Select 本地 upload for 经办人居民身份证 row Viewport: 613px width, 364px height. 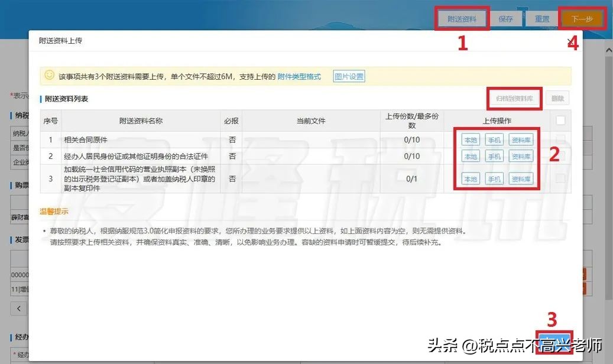coord(471,156)
